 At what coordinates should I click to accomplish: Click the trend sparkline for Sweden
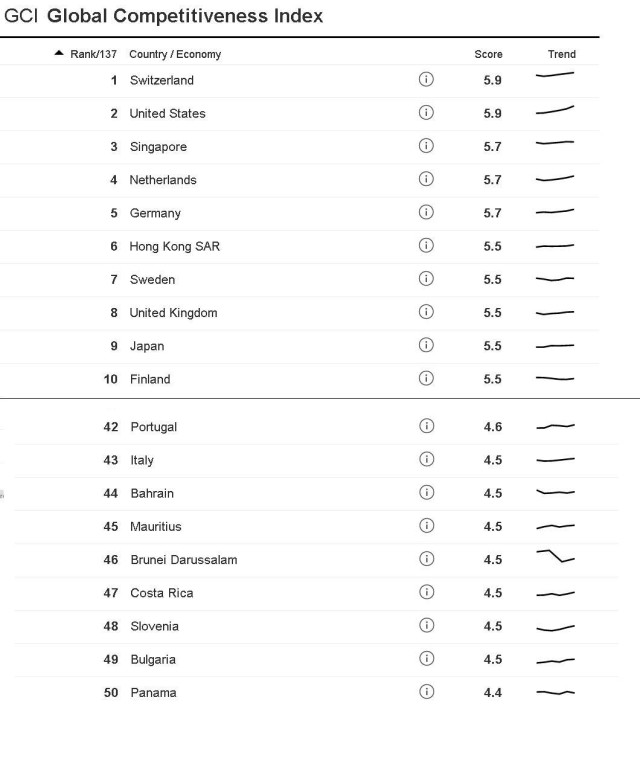pos(555,279)
